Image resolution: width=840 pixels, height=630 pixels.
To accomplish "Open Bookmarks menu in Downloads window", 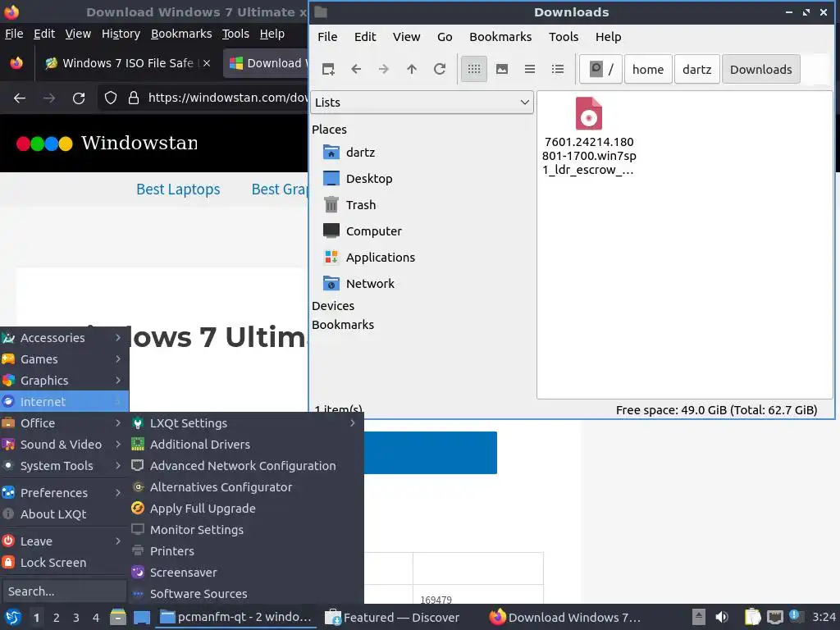I will 500,37.
